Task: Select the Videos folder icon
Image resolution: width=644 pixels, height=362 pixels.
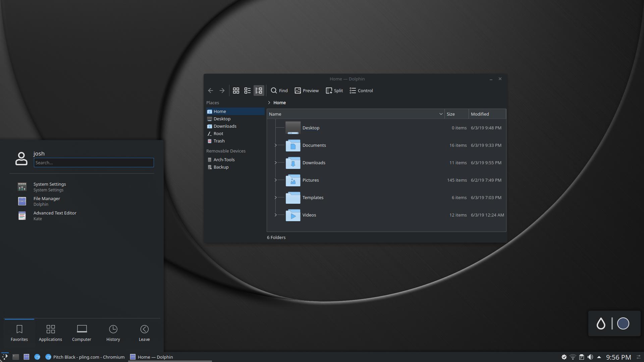Action: coord(293,215)
